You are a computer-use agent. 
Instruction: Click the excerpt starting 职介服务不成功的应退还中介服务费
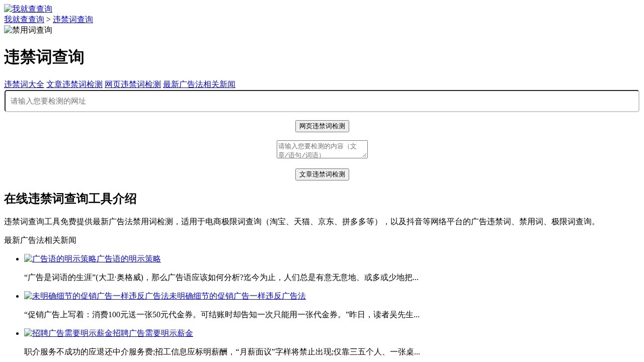pos(222,351)
